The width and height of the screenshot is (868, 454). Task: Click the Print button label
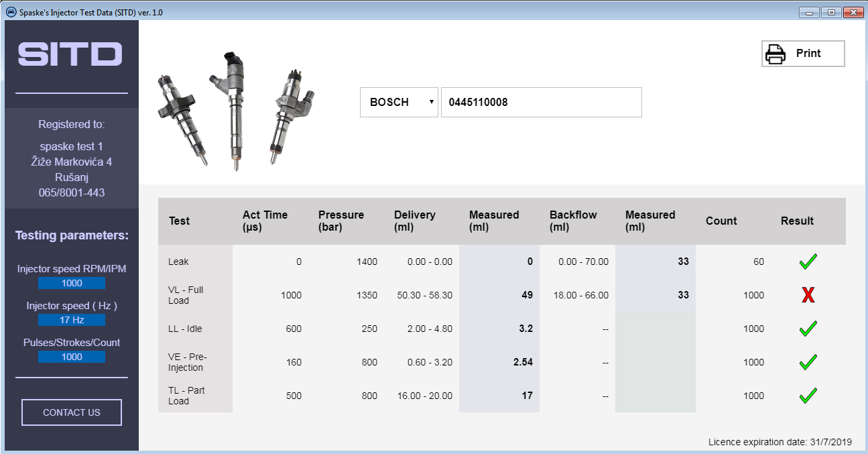tap(808, 54)
